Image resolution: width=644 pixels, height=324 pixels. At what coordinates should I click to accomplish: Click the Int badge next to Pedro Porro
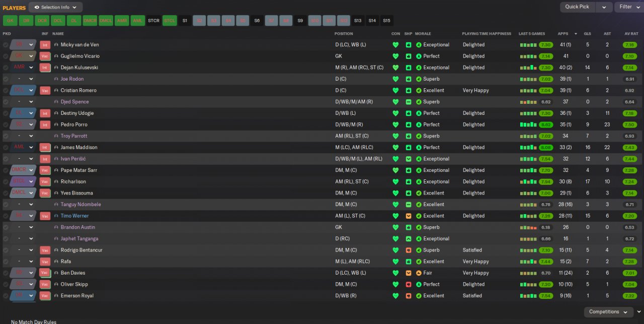pyautogui.click(x=45, y=124)
